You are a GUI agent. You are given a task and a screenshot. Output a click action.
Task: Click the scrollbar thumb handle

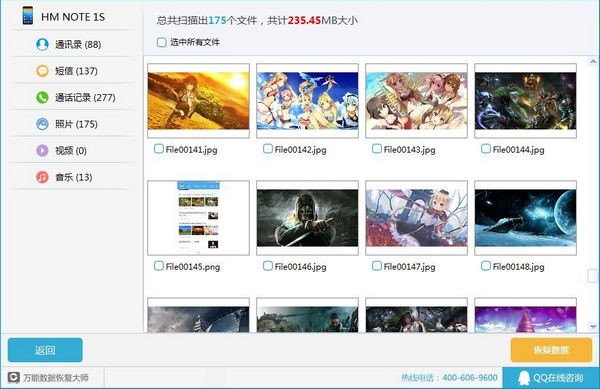pos(592,276)
